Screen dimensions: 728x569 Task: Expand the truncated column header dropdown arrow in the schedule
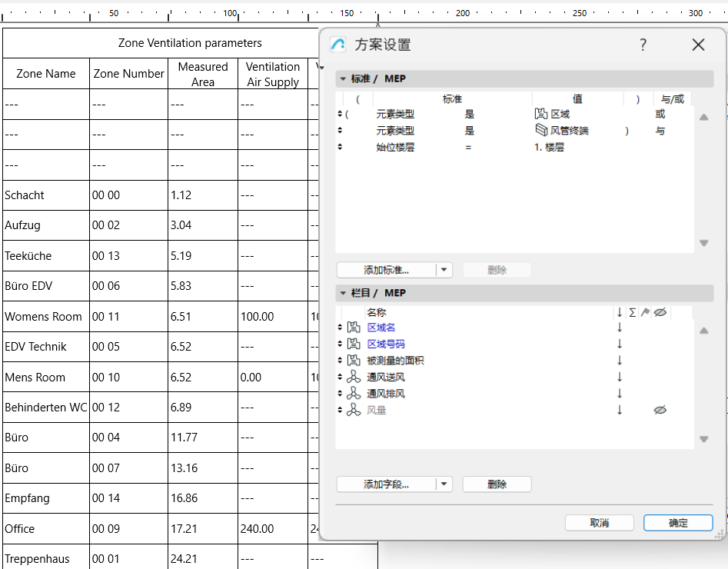point(321,68)
